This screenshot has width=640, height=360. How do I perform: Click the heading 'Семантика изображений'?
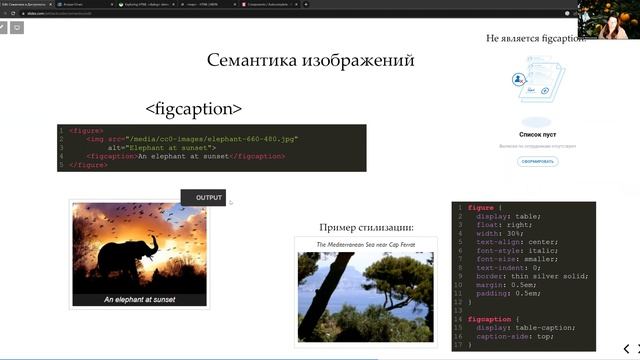click(311, 60)
